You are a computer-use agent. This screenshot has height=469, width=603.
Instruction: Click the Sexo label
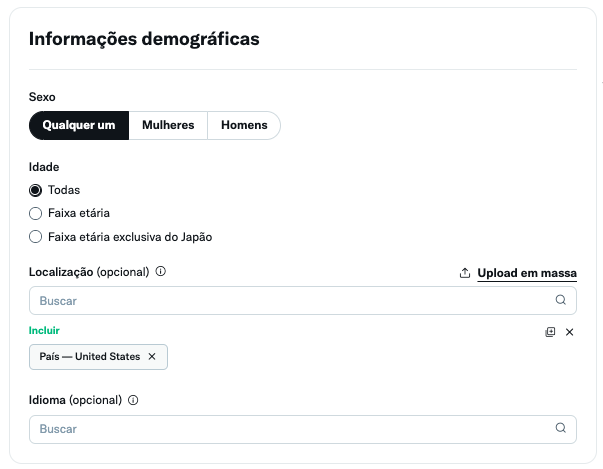click(x=42, y=97)
